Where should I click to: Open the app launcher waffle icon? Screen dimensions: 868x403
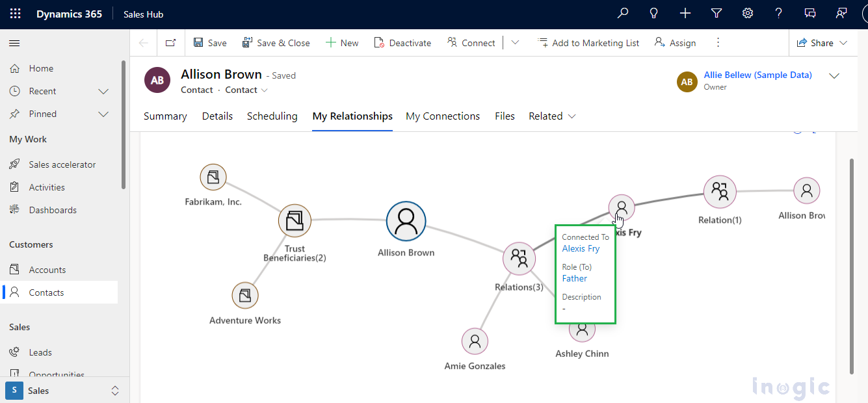pos(15,14)
